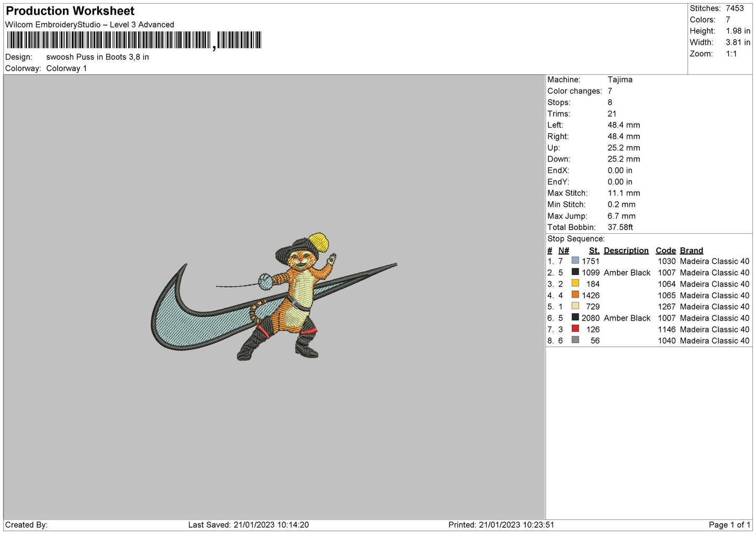Click the red thread swatch, code 1146
The height and width of the screenshot is (534, 756).
[x=576, y=329]
